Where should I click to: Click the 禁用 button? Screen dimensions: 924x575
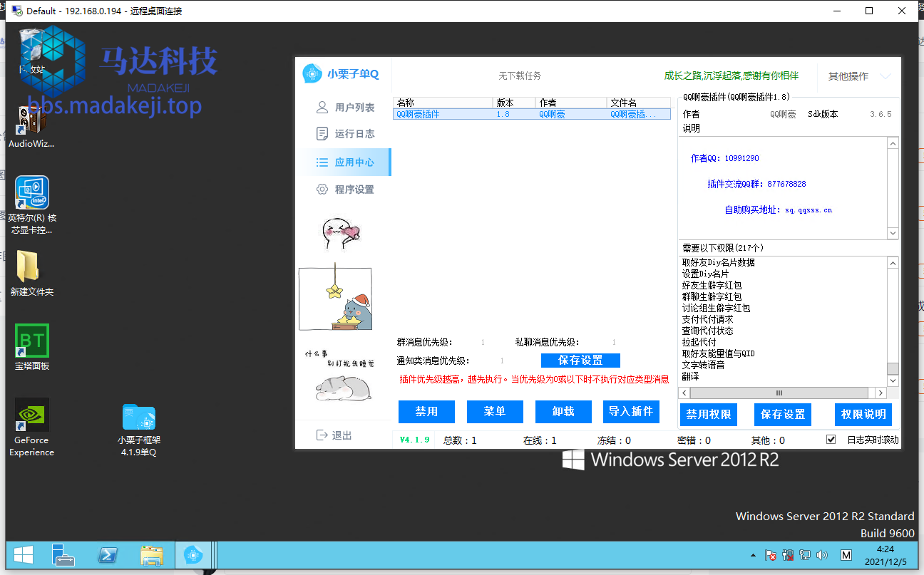pos(426,412)
